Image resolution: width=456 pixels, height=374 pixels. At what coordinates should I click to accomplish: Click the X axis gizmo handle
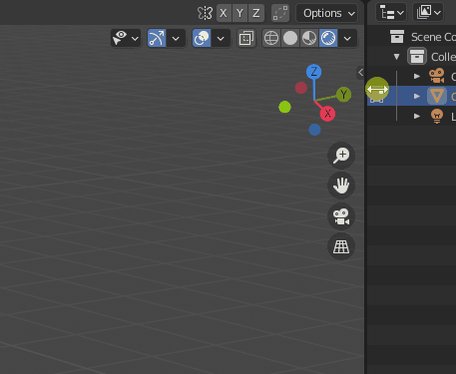click(327, 114)
